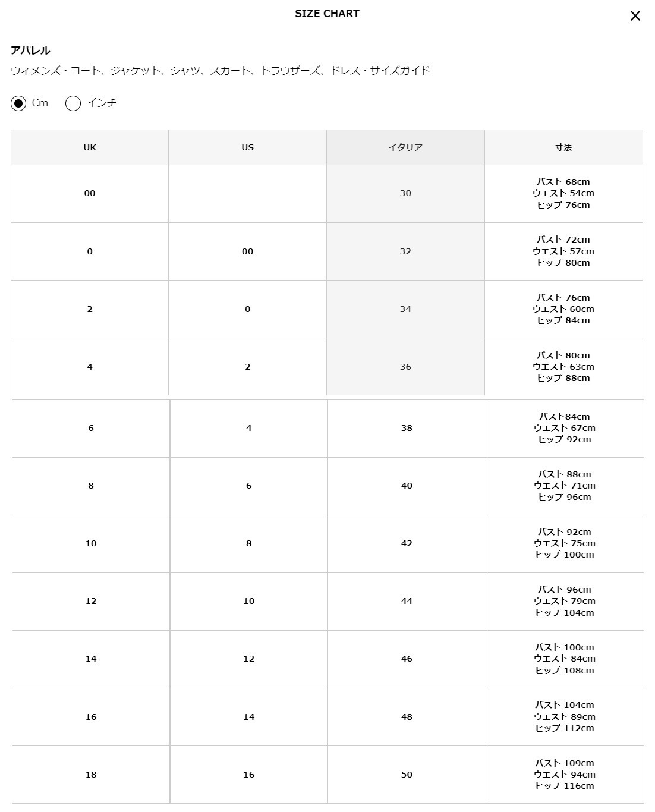The image size is (655, 812).
Task: Select Italian size 46 cell
Action: click(x=407, y=659)
